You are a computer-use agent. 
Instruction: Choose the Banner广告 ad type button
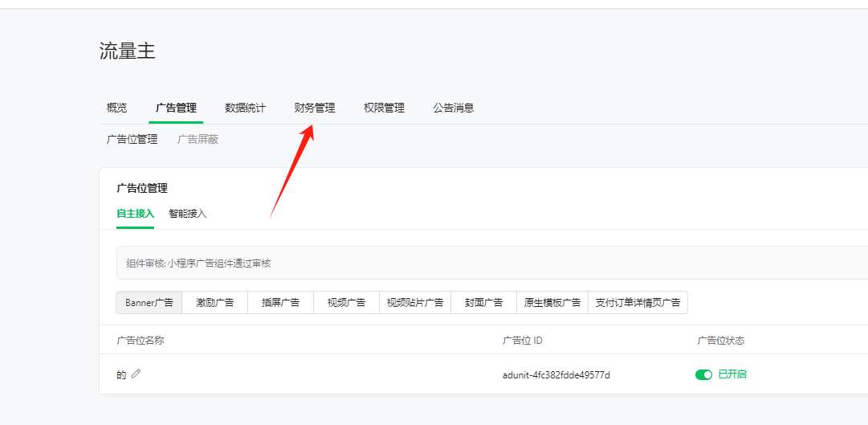tap(149, 302)
